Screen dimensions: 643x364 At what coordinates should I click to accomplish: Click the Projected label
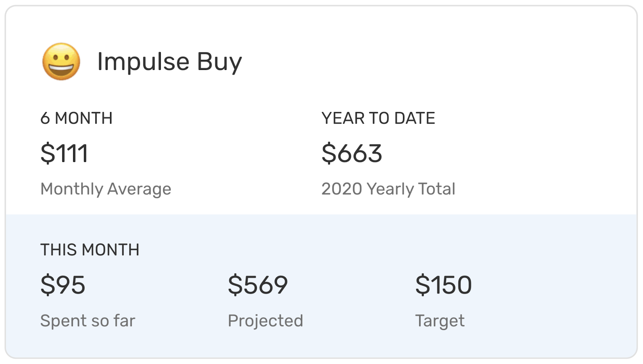tap(265, 321)
